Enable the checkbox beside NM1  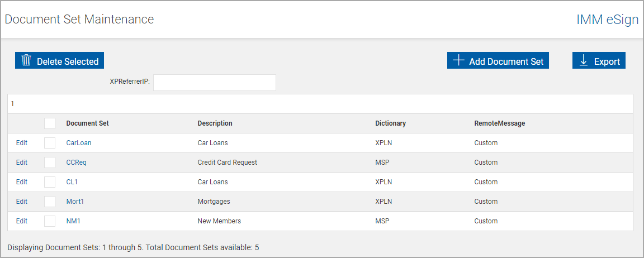(x=50, y=221)
